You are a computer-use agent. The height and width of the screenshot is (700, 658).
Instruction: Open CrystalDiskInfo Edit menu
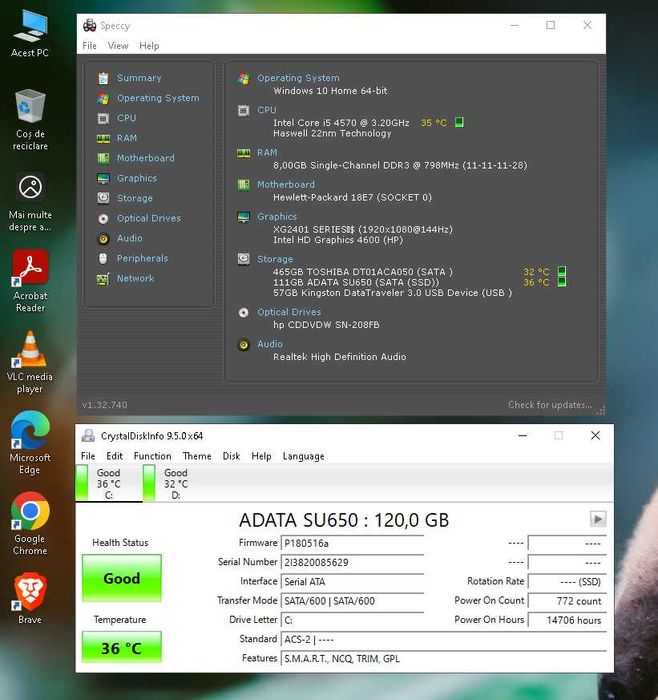114,456
